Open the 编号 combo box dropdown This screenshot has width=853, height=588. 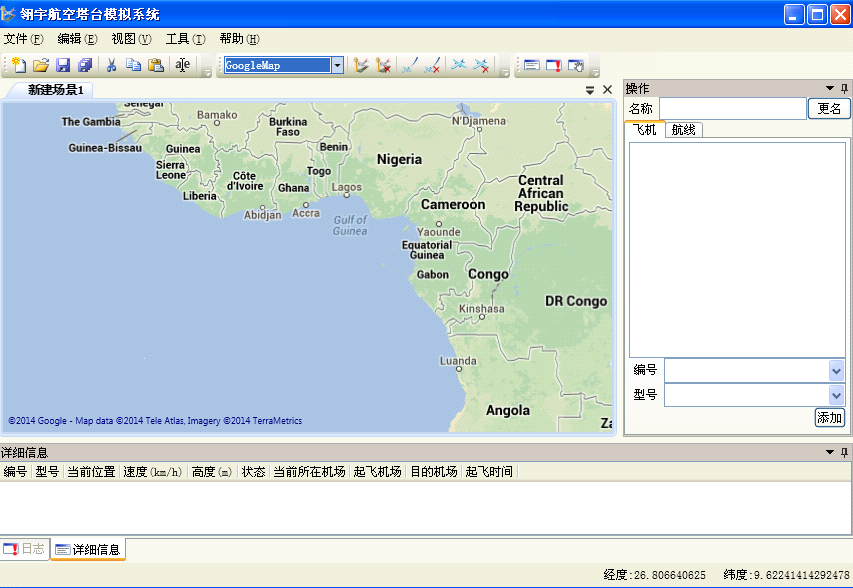point(836,371)
